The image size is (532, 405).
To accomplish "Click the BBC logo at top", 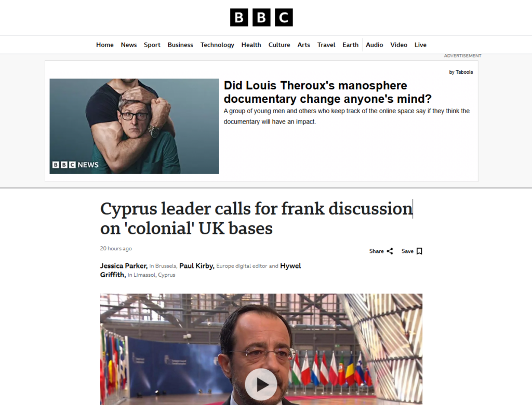I will pos(261,17).
